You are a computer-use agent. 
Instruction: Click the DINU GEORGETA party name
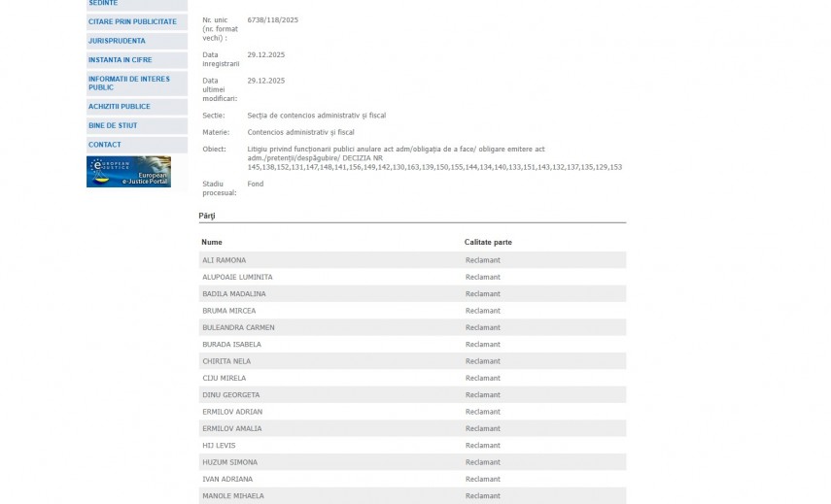[x=230, y=395]
